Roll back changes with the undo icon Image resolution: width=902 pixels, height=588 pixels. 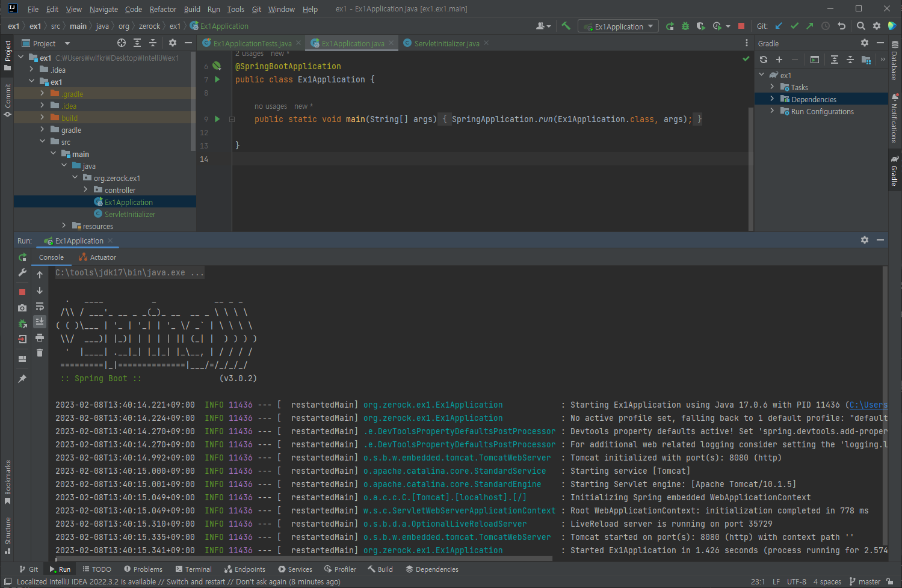point(841,26)
